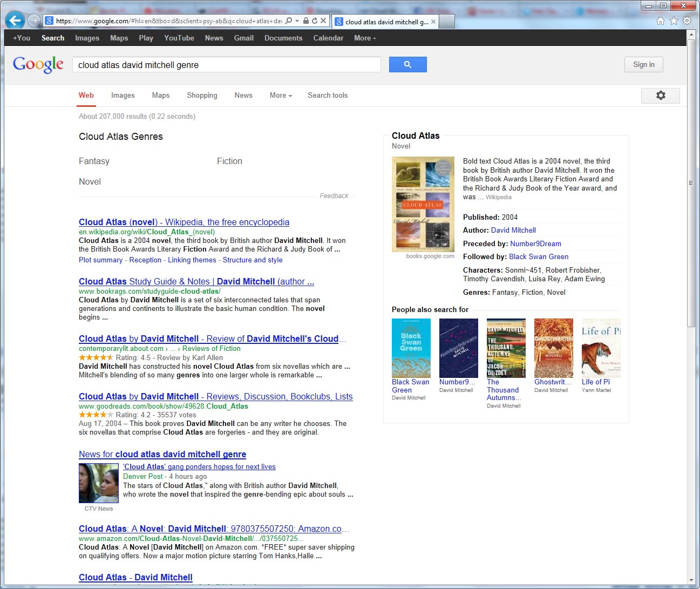Open the address bar autocomplete dropdown arrow
Image resolution: width=700 pixels, height=589 pixels.
point(297,21)
